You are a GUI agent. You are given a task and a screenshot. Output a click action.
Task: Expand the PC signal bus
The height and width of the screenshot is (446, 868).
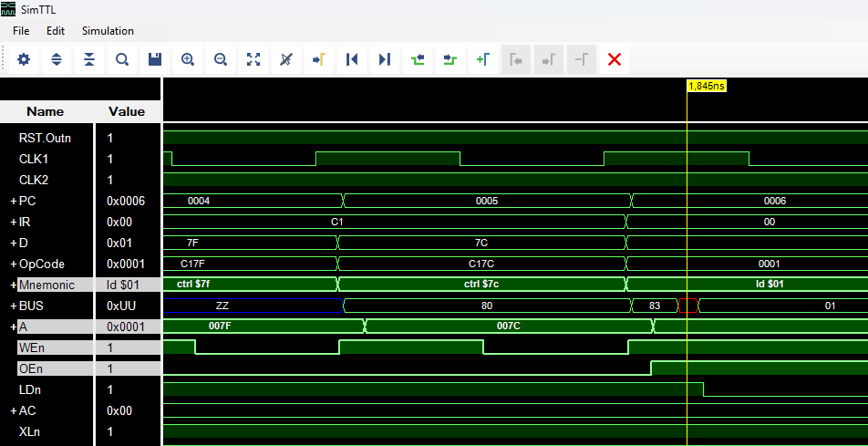tap(14, 201)
